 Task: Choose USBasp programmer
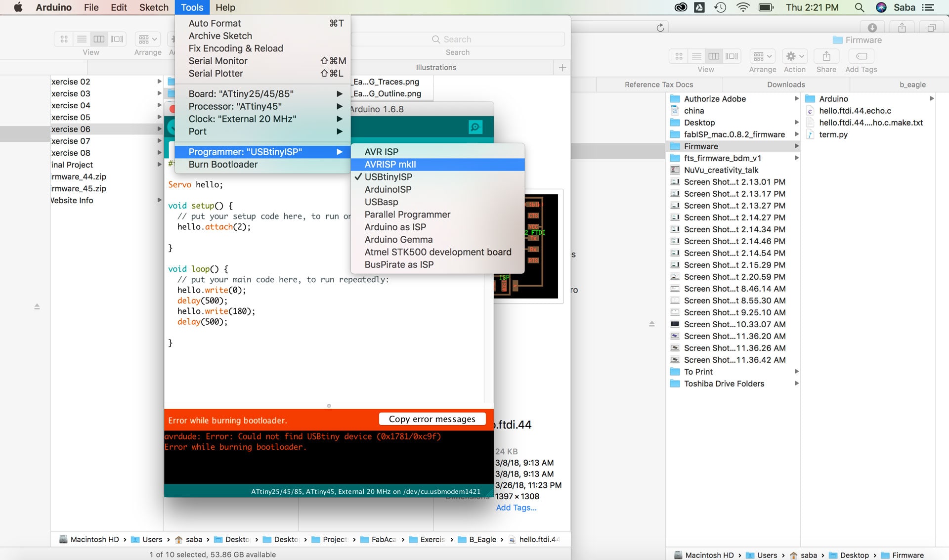click(x=437, y=202)
